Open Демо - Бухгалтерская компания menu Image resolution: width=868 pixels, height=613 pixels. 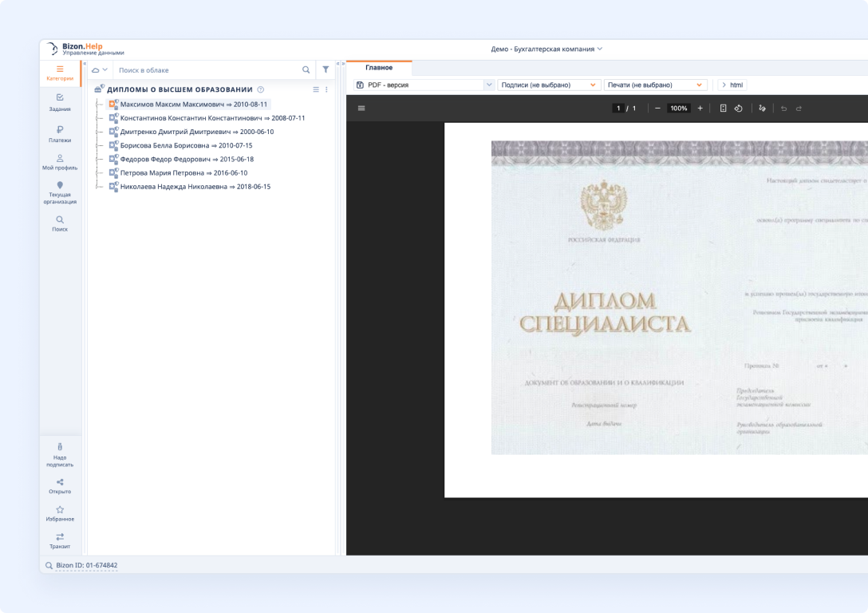(546, 47)
